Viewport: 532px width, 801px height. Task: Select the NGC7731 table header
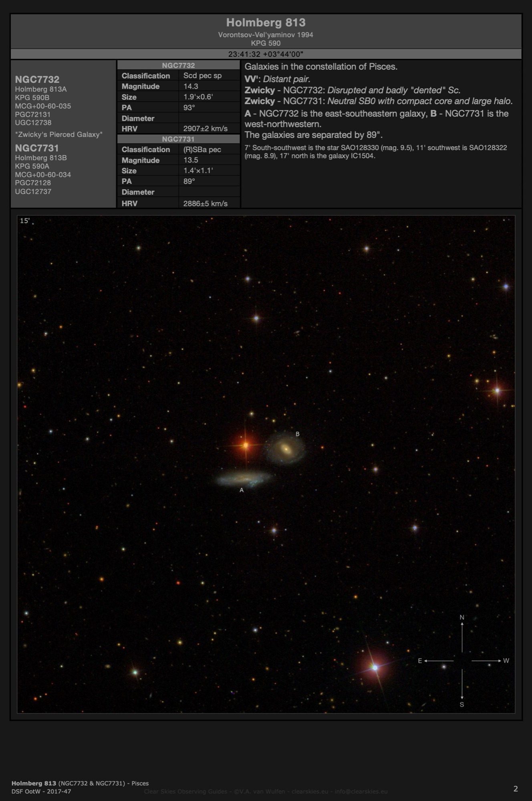(178, 139)
